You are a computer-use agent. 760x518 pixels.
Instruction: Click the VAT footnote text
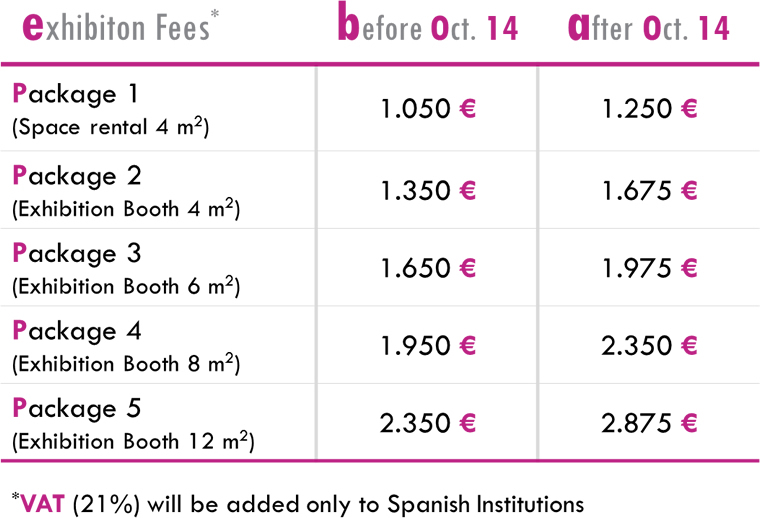(x=298, y=503)
